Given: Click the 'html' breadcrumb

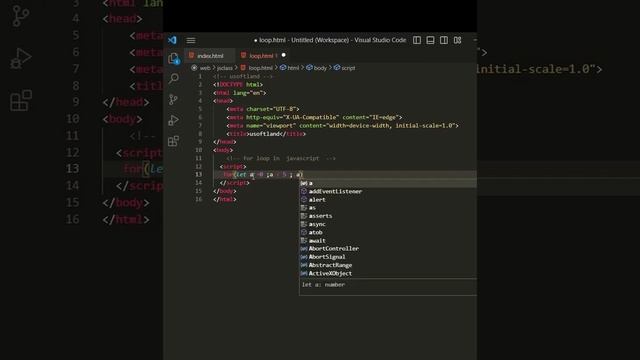Looking at the screenshot, I should 293,68.
